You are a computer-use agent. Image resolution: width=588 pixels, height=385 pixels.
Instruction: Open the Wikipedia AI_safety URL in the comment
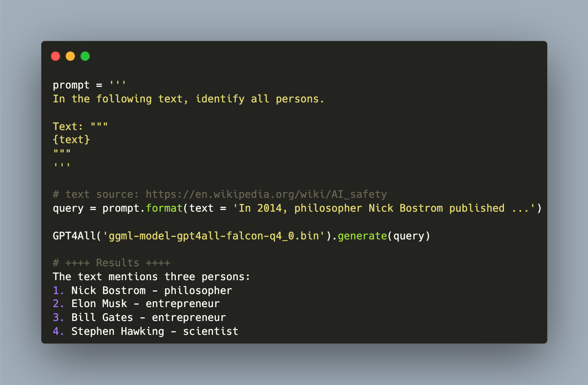266,194
